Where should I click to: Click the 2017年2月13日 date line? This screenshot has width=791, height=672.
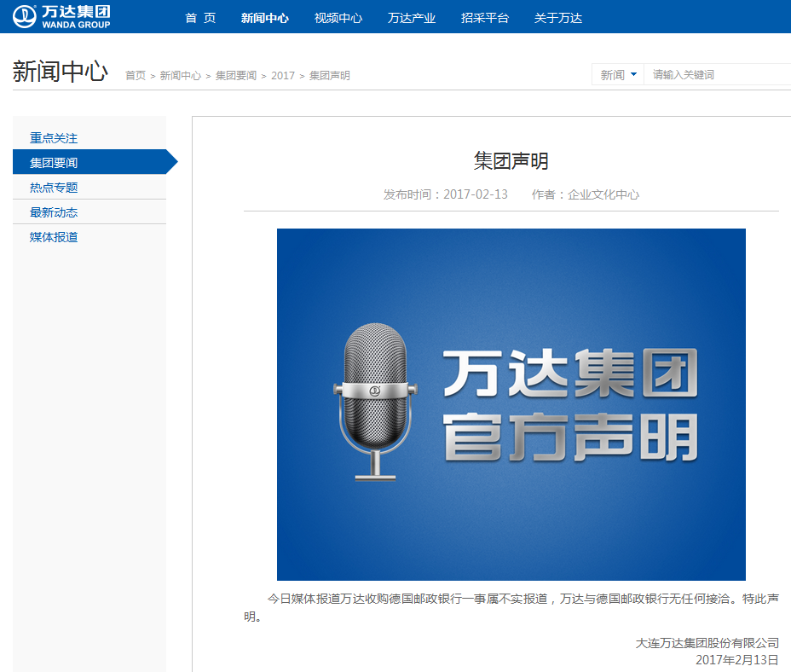[737, 659]
